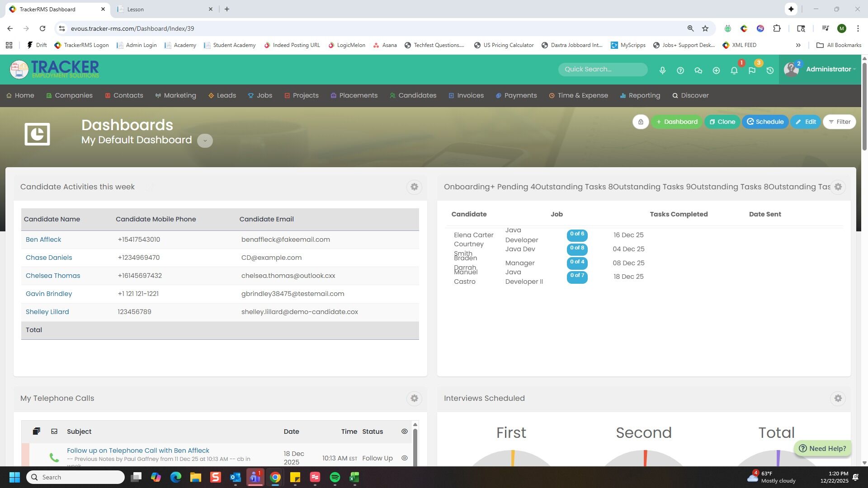Screen dimensions: 868x488
Task: Click the quick add plus icon
Action: pyautogui.click(x=716, y=70)
